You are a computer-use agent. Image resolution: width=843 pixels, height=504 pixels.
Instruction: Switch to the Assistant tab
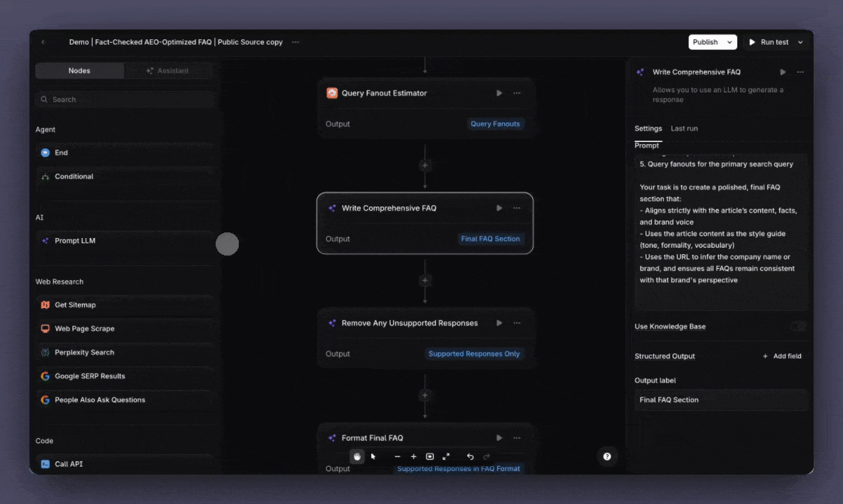click(167, 71)
